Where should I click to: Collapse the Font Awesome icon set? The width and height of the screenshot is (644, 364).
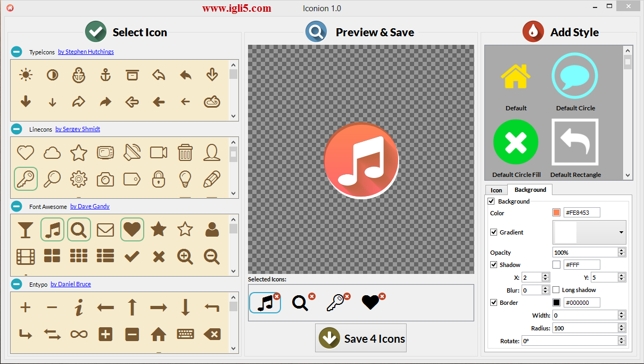(x=16, y=206)
